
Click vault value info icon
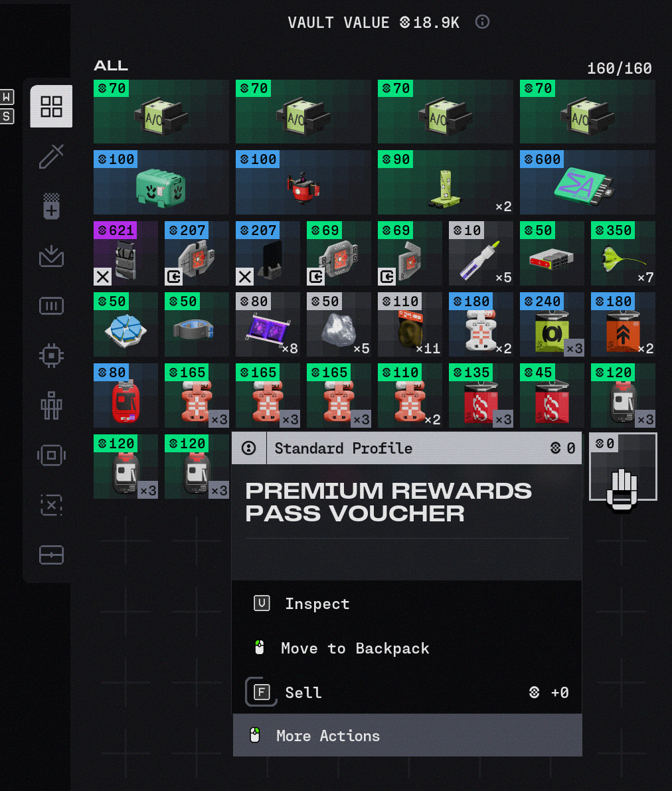pos(482,22)
